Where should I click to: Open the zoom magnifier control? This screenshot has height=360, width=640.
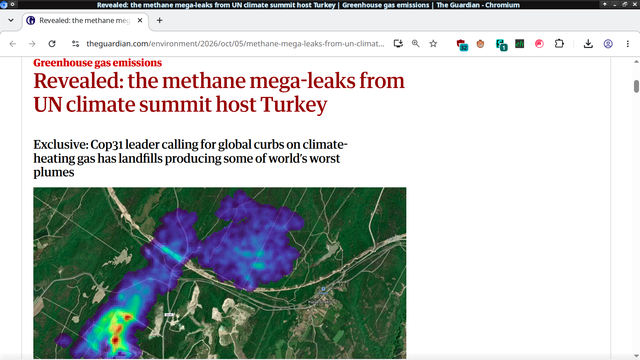416,44
